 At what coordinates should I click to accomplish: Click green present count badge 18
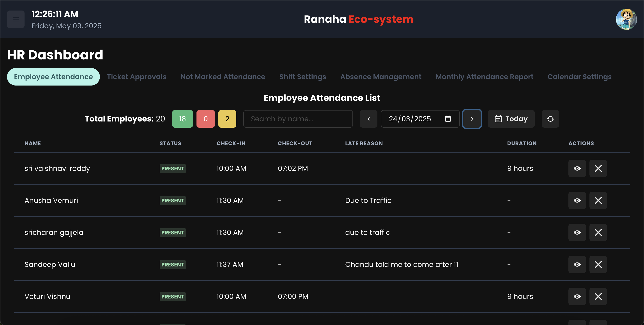click(182, 119)
